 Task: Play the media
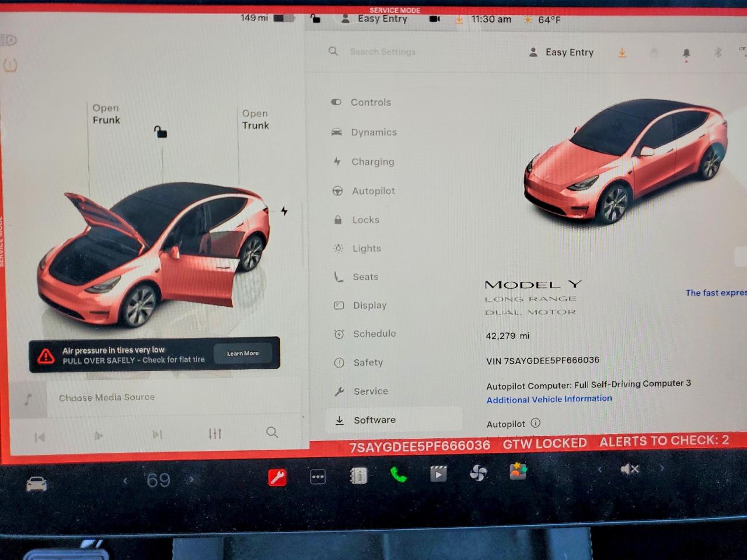click(x=99, y=435)
